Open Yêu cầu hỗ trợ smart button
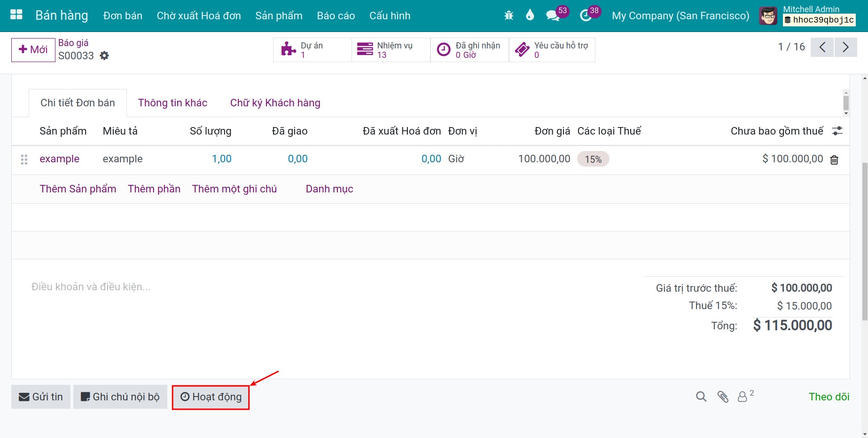Image resolution: width=868 pixels, height=438 pixels. (x=552, y=50)
